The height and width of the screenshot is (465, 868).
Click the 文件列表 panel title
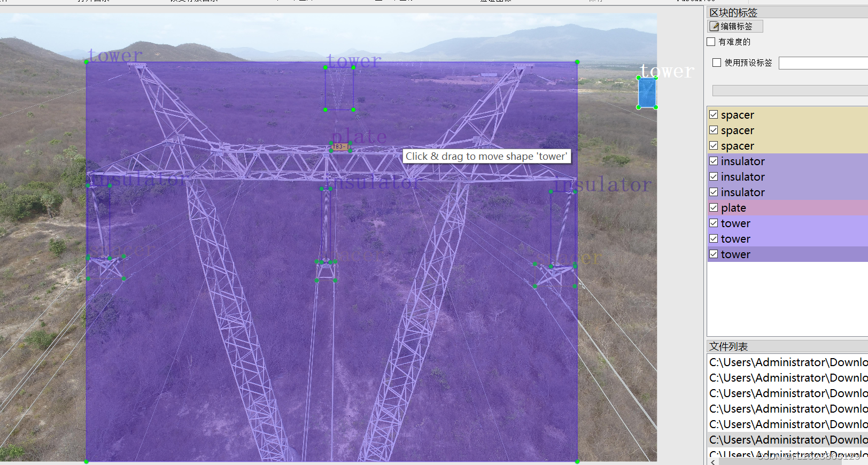click(728, 346)
